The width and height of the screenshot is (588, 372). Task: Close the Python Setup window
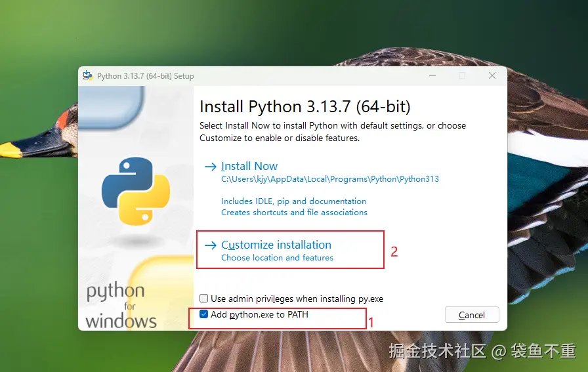click(x=492, y=75)
